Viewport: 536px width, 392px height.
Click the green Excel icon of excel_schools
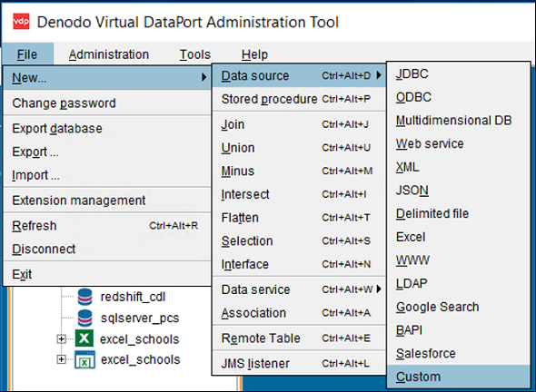point(84,338)
